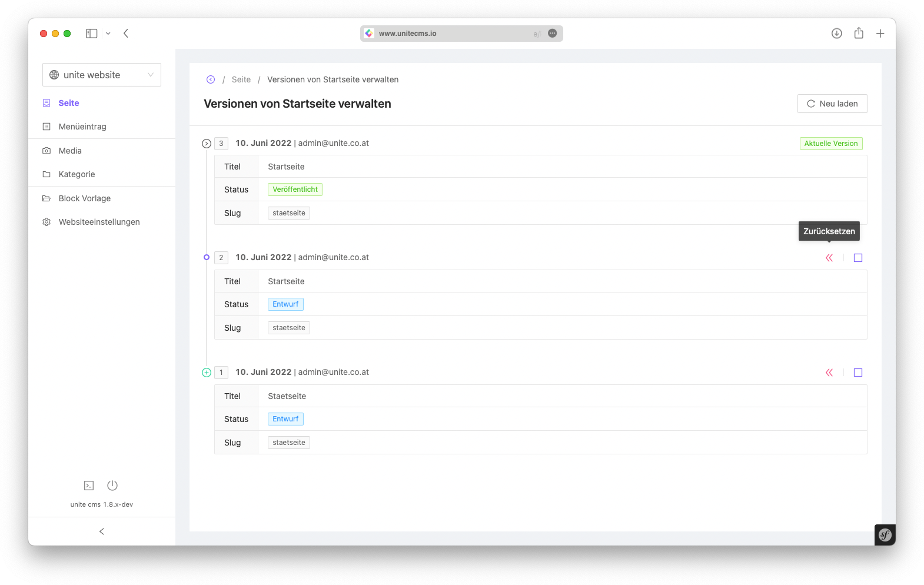
Task: Open the Seite menu item
Action: (x=102, y=103)
